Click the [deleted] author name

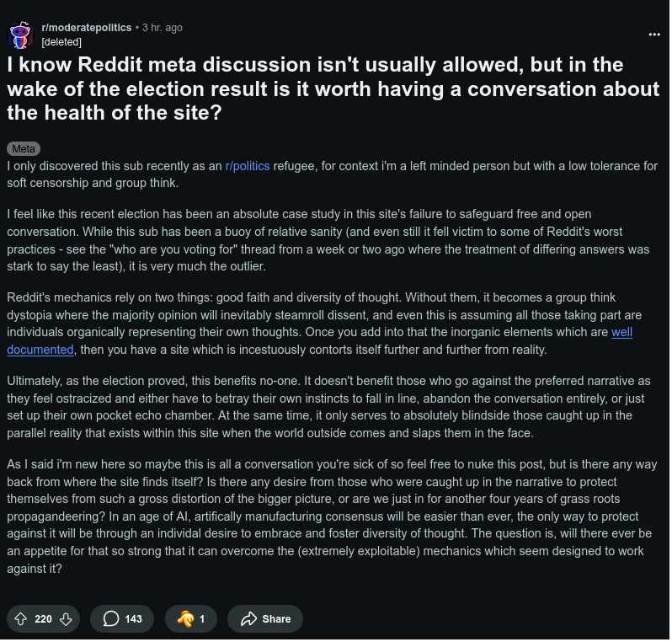tap(61, 41)
